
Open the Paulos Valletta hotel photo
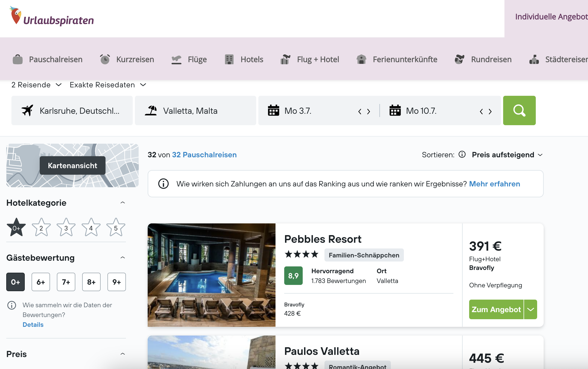pos(212,352)
